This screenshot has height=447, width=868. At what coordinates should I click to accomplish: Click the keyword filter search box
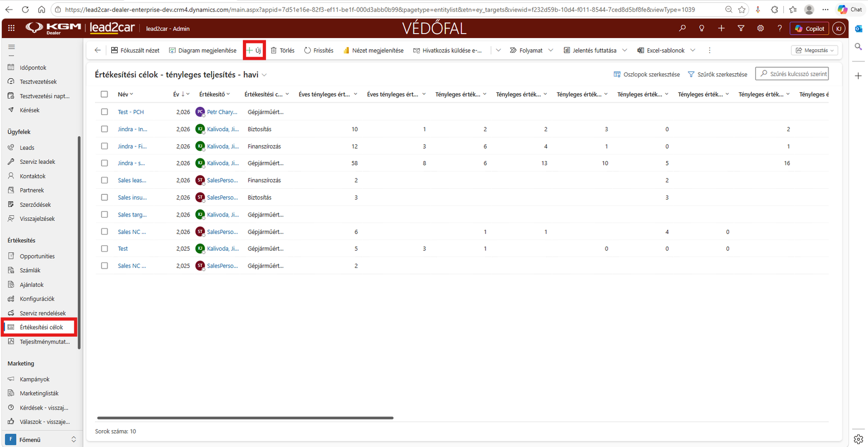coord(792,74)
